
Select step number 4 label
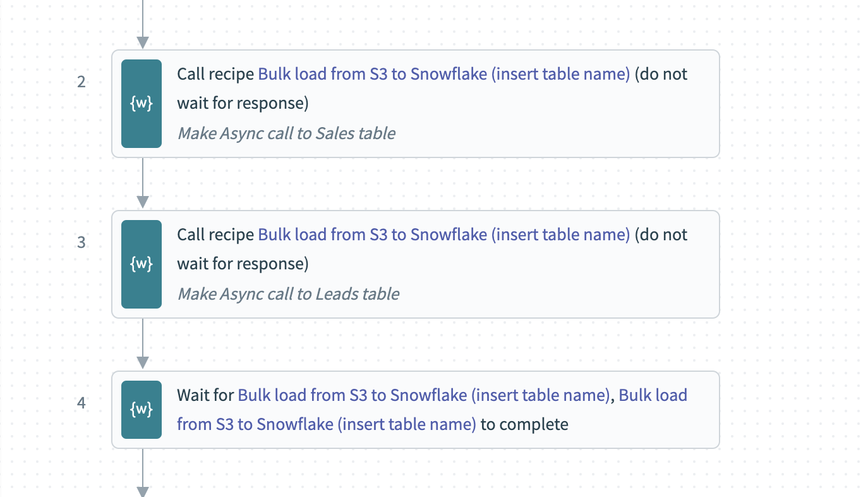pos(81,403)
